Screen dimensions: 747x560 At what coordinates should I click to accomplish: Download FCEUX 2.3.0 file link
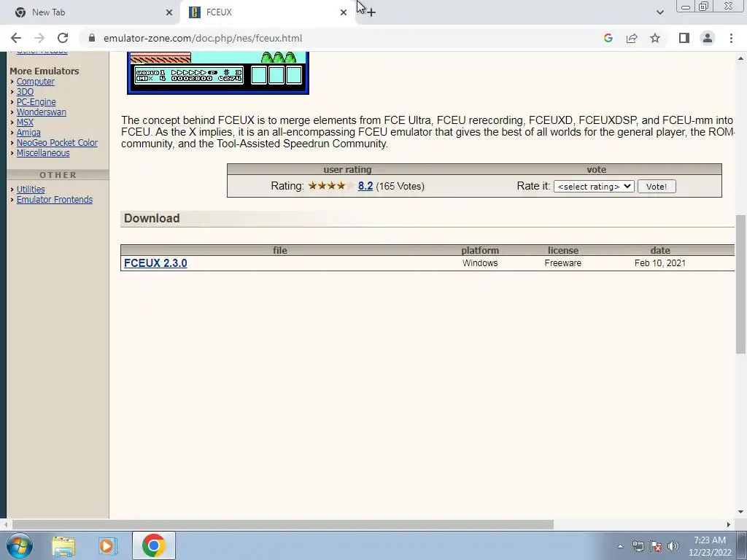155,263
